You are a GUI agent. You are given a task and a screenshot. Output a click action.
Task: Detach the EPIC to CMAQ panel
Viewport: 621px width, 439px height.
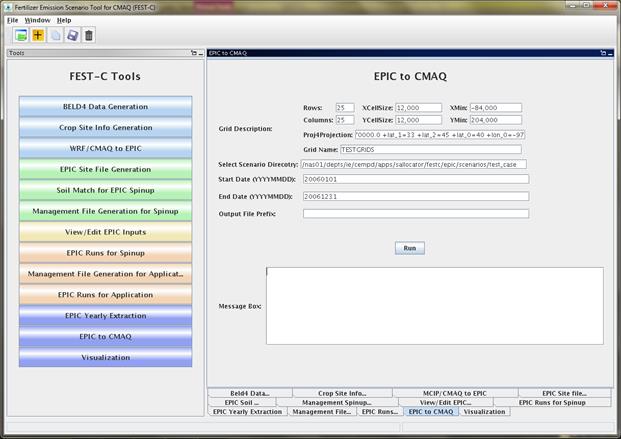[603, 53]
